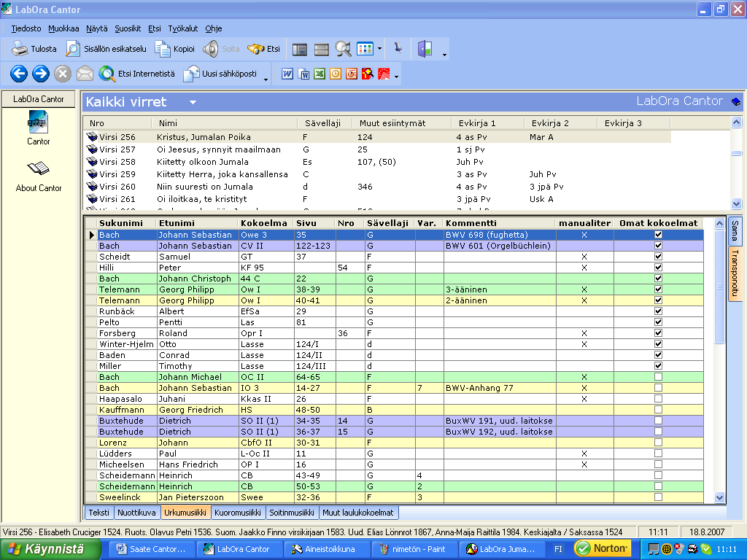The width and height of the screenshot is (747, 560).
Task: Click the Word document page icon
Action: (303, 74)
